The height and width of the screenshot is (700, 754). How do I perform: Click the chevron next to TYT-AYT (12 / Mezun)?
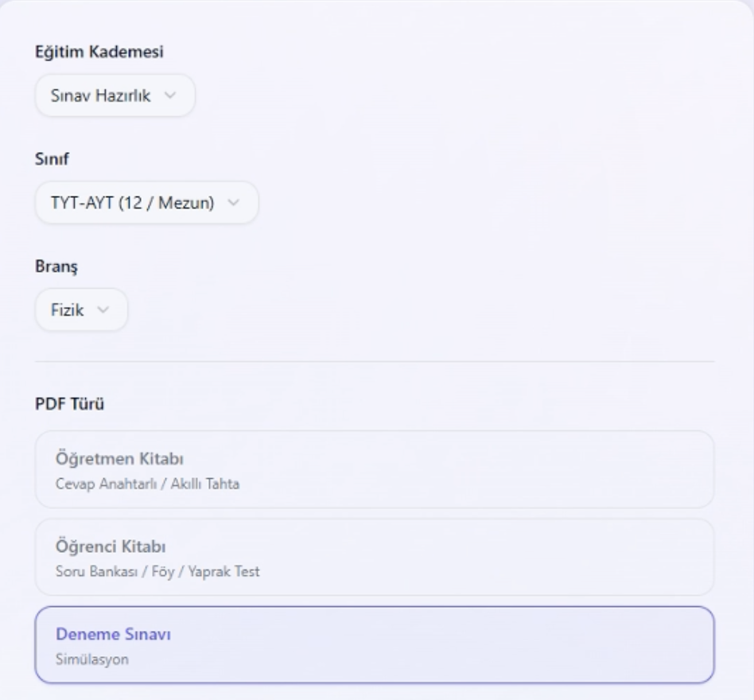(233, 202)
